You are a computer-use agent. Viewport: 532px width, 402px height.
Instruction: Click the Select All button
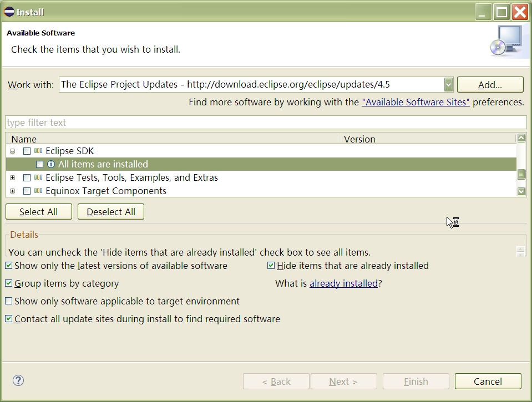pyautogui.click(x=39, y=212)
